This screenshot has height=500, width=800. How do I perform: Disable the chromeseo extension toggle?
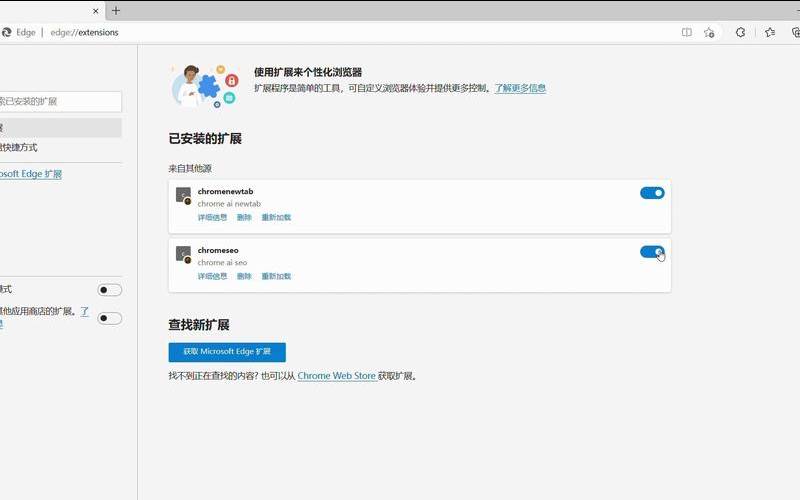click(x=652, y=252)
